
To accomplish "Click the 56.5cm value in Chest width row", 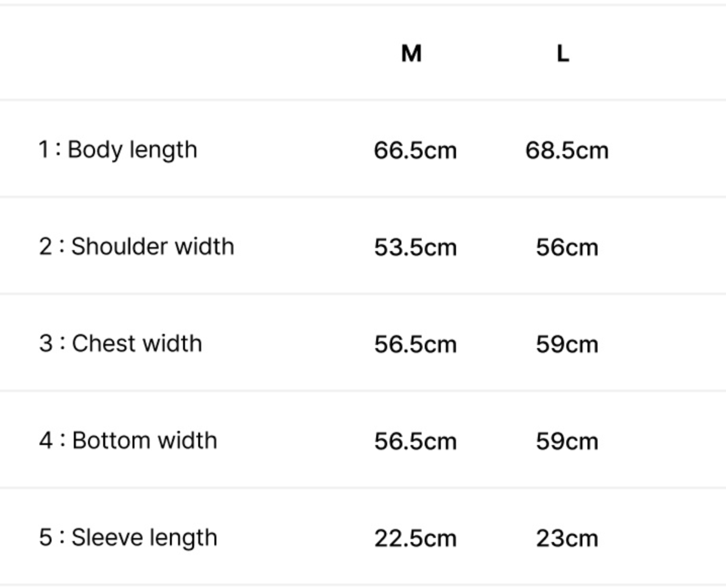I will pos(415,345).
